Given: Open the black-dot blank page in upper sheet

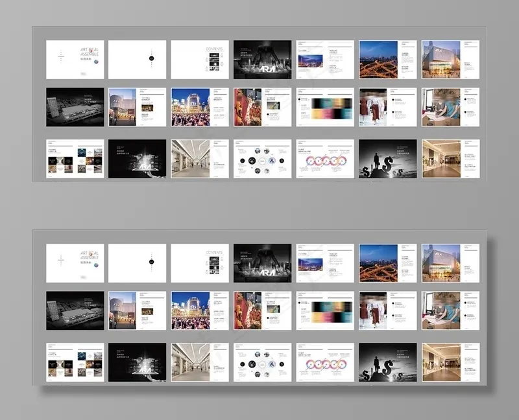Looking at the screenshot, I should pyautogui.click(x=138, y=60).
